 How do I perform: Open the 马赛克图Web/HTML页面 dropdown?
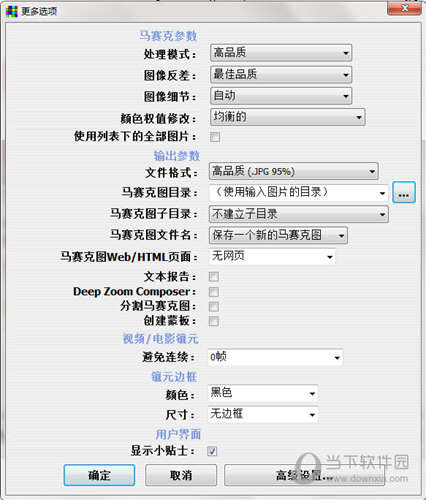pos(272,257)
